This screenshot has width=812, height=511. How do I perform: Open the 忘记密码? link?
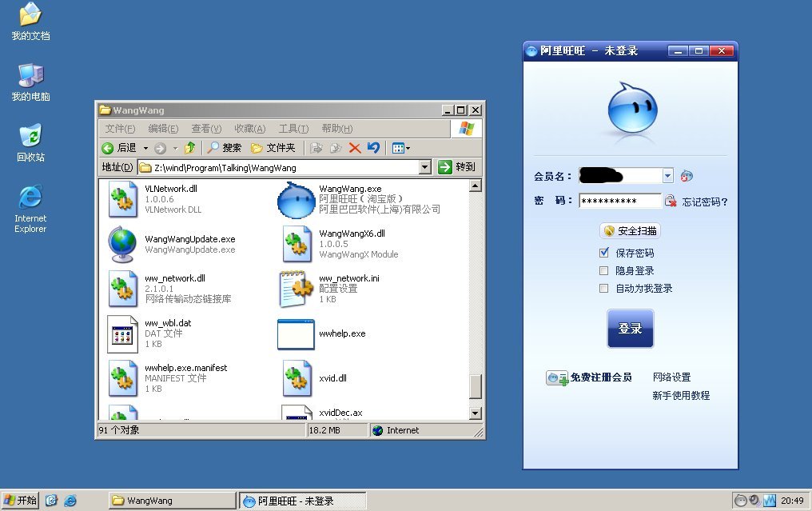[705, 202]
